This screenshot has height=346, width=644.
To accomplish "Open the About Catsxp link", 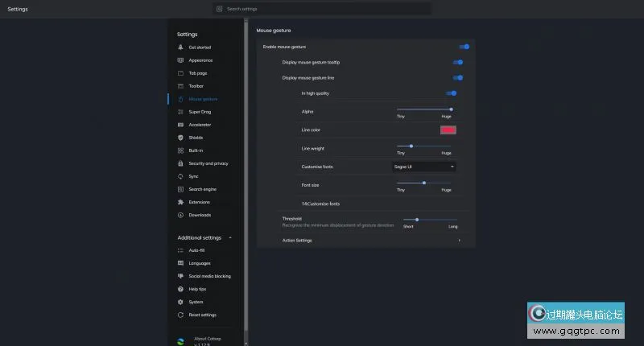I will tap(207, 339).
